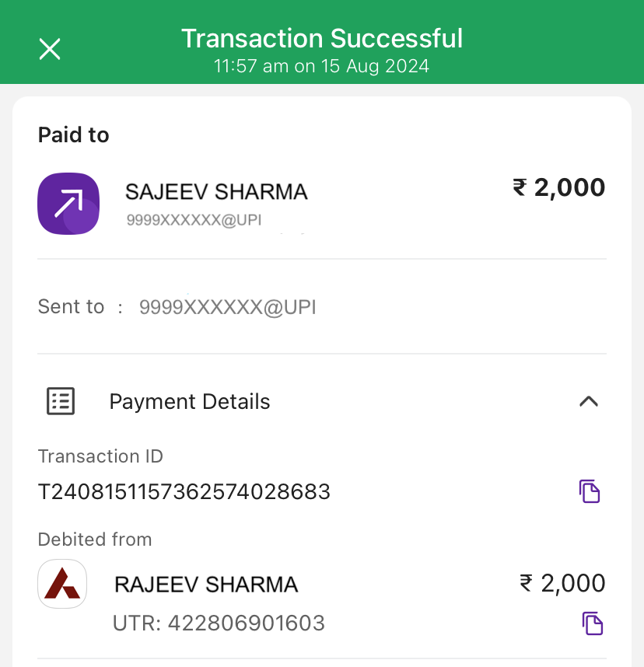Viewport: 644px width, 667px height.
Task: Select payee name SAJEEV SHARMA
Action: 216,191
